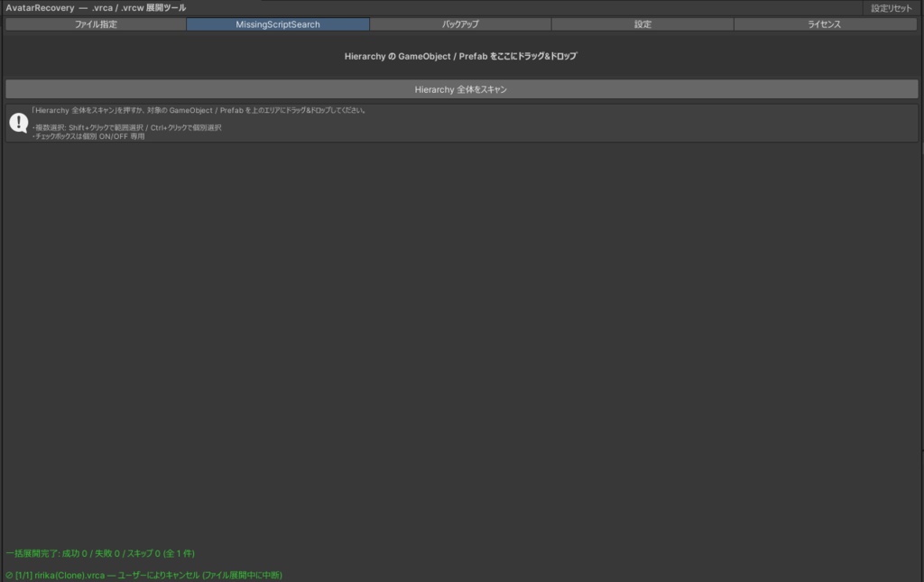
Task: Open the 設定 tab
Action: point(642,24)
